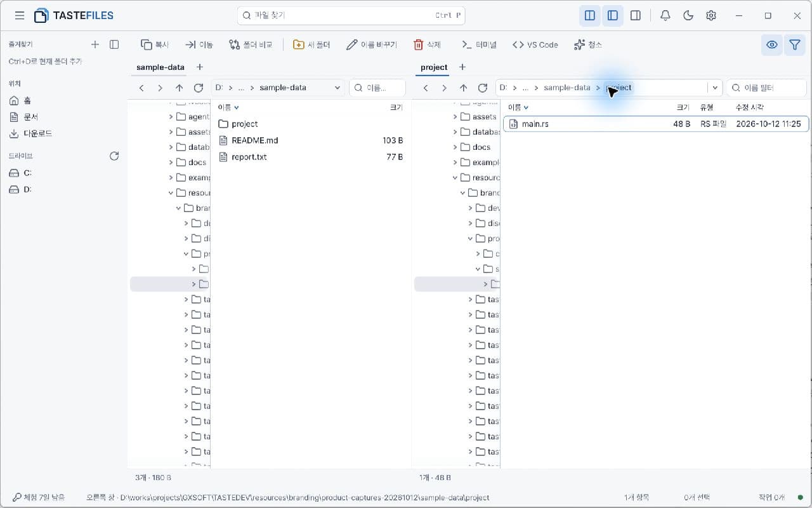812x508 pixels.
Task: Add a new tab next to the project tab
Action: click(x=462, y=67)
